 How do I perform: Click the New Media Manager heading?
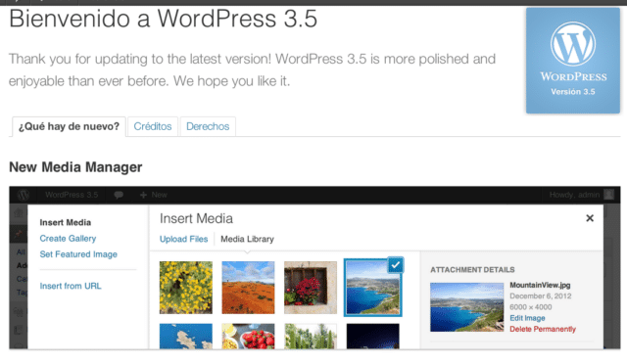[x=75, y=167]
